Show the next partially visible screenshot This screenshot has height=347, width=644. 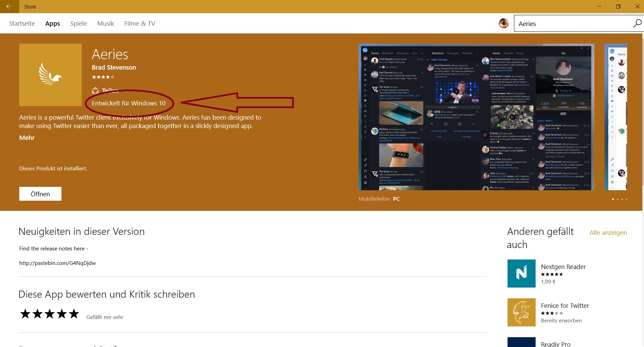pos(616,117)
